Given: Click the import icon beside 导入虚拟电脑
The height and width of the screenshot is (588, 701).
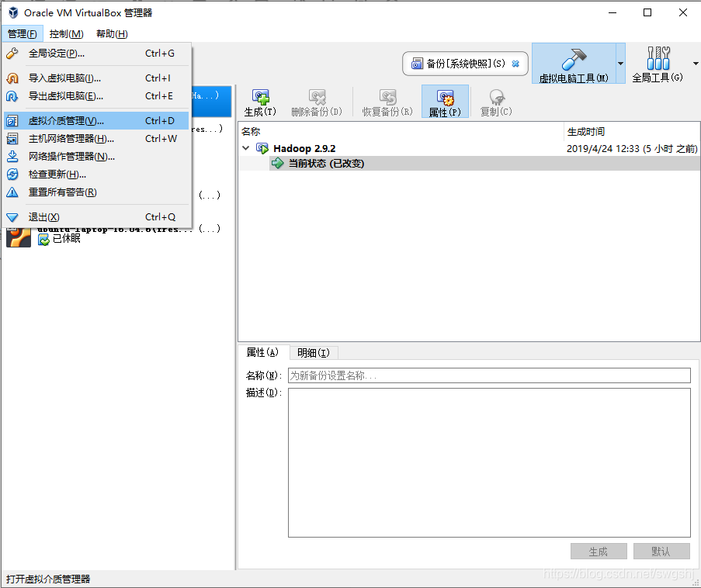Looking at the screenshot, I should click(x=12, y=78).
